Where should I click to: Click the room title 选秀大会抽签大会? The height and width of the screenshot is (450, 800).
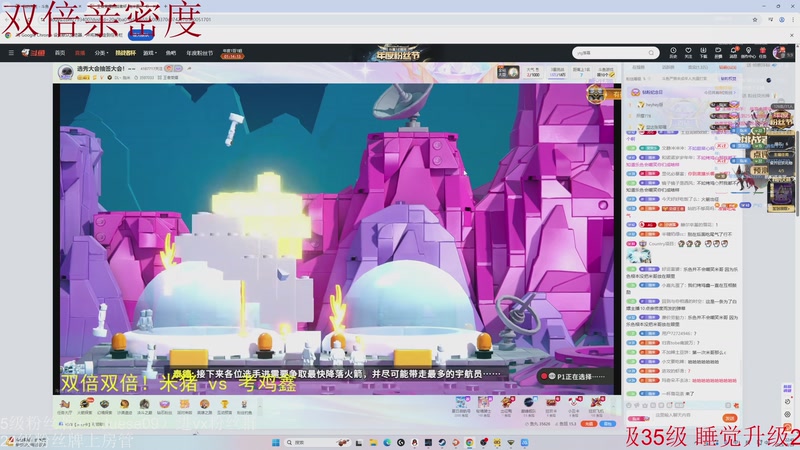[x=101, y=68]
